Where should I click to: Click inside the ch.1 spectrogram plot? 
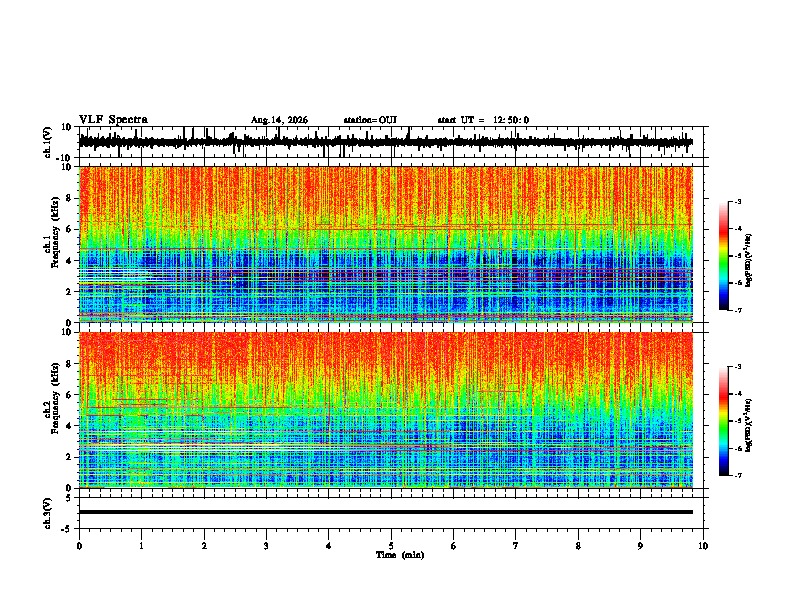pyautogui.click(x=386, y=244)
